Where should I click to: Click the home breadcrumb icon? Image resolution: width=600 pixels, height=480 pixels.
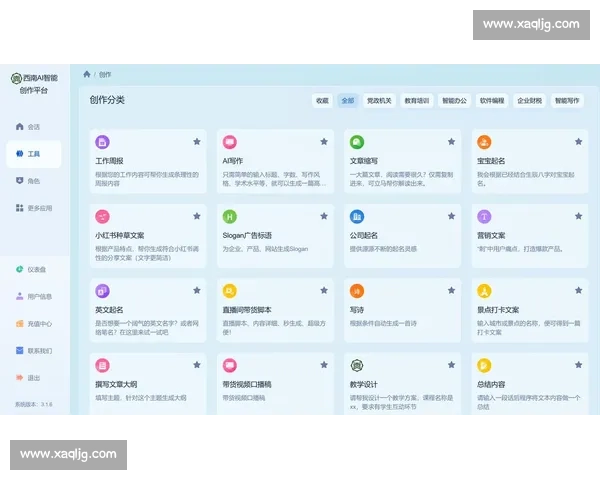pyautogui.click(x=87, y=74)
